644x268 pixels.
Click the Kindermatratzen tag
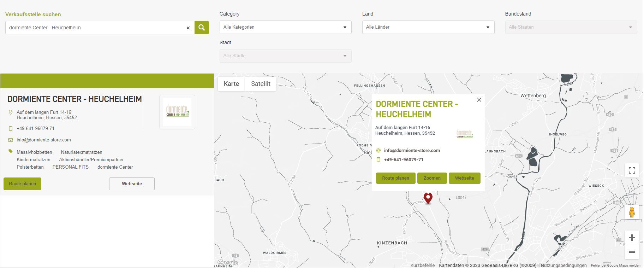[x=34, y=160]
